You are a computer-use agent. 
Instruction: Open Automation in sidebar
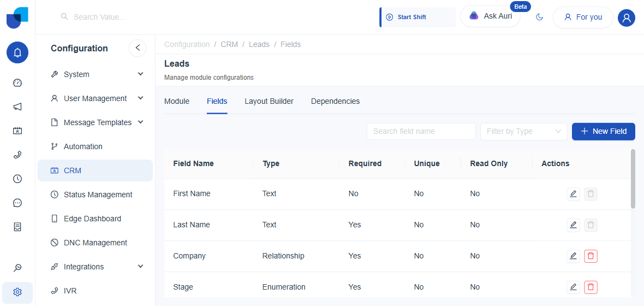95,146
